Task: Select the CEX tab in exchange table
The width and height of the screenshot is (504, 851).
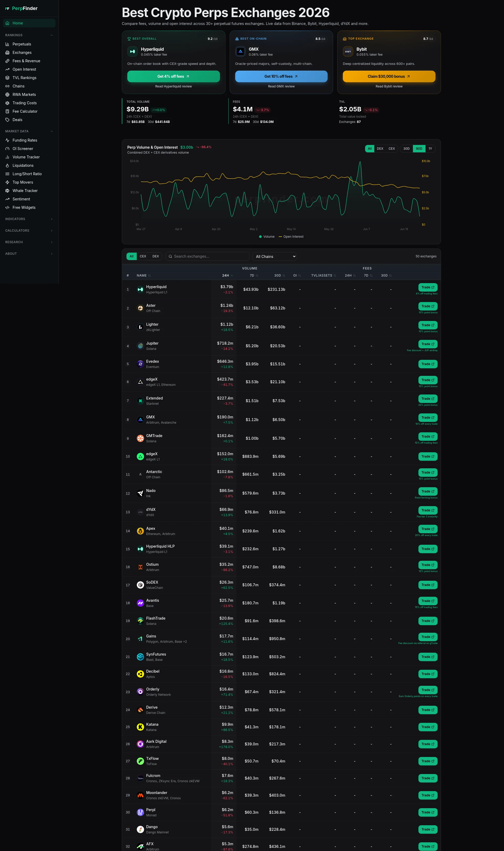Action: click(143, 257)
